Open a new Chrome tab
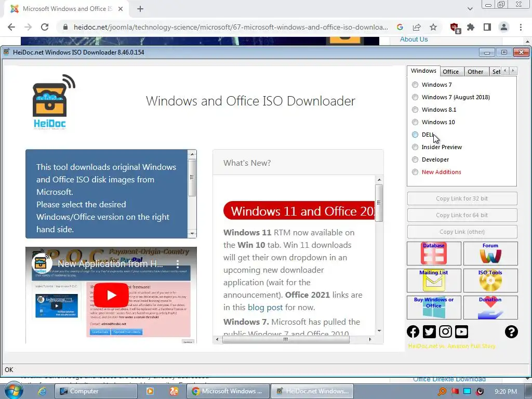 click(x=140, y=9)
